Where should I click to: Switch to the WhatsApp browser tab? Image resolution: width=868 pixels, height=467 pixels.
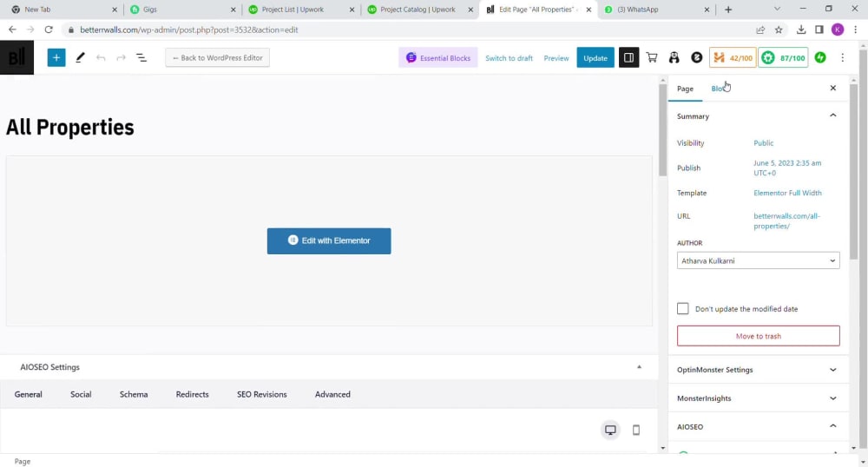[656, 10]
